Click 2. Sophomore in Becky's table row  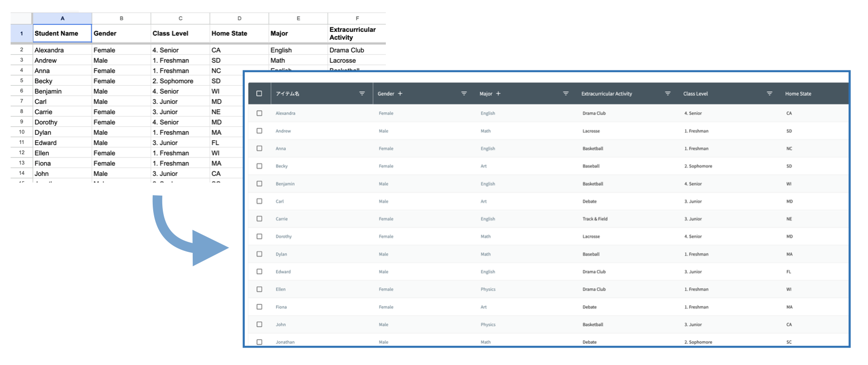(698, 166)
